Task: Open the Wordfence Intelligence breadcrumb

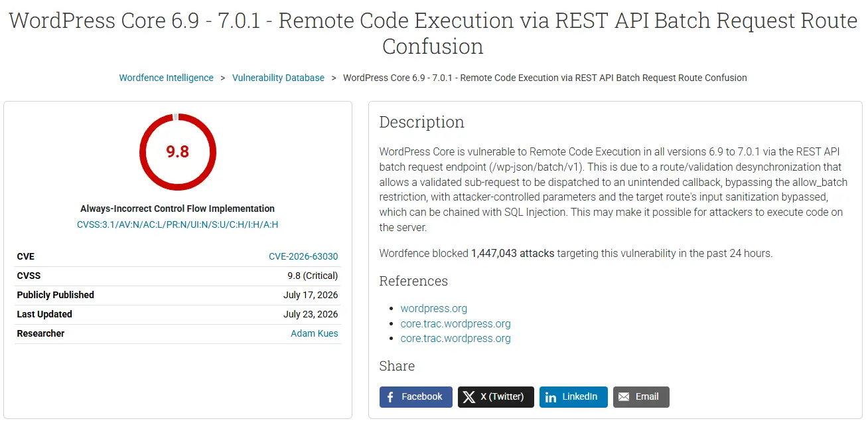Action: [167, 78]
